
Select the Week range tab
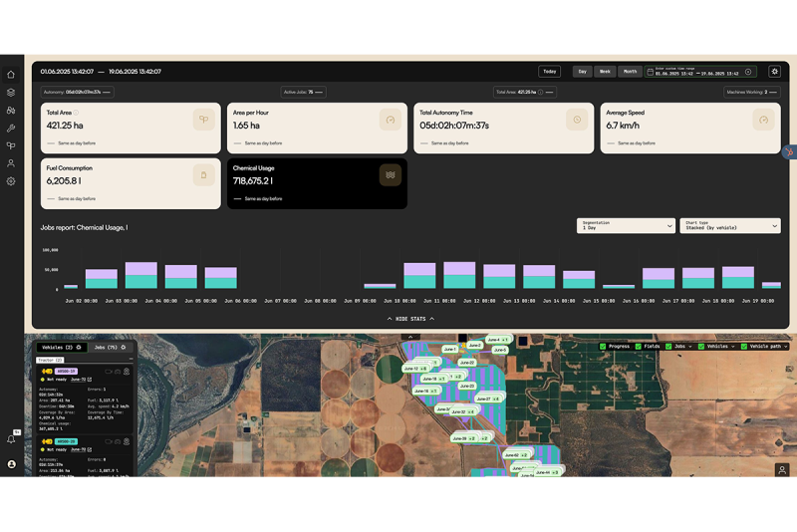click(x=605, y=72)
